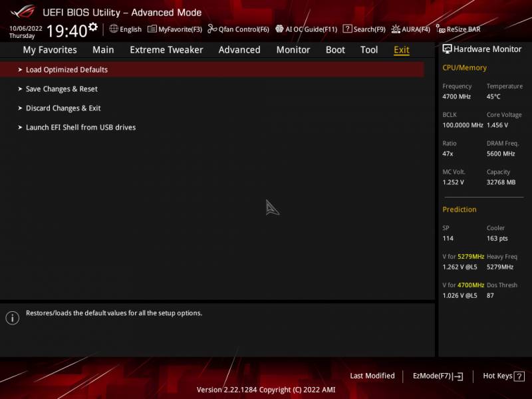The width and height of the screenshot is (532, 399).
Task: Launch Qfan Control(F6) fan icon
Action: [212, 29]
